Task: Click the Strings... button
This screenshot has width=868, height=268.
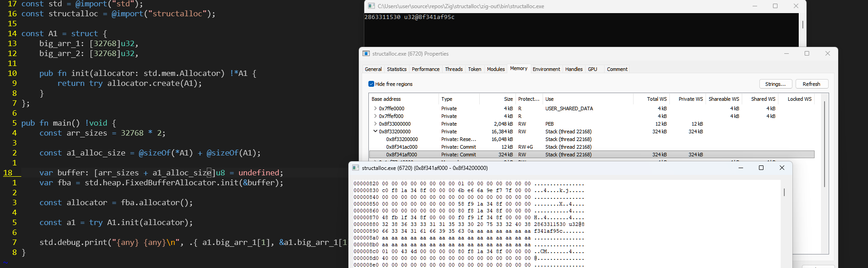Action: click(775, 84)
